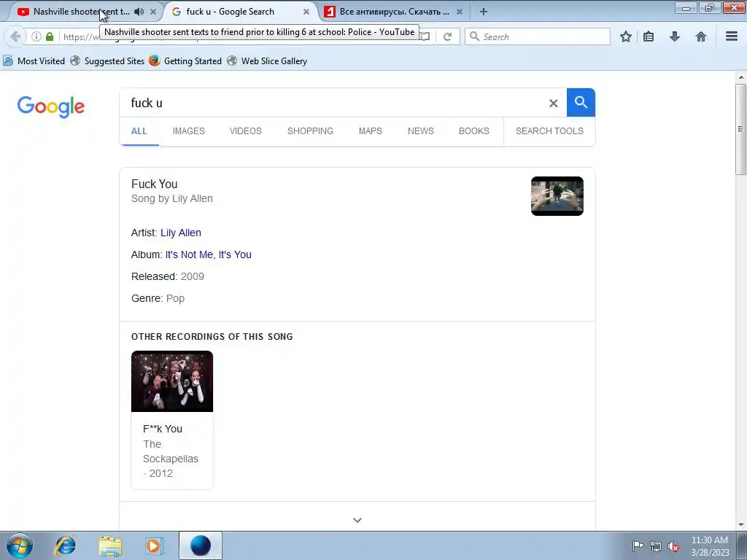
Task: Open the Firefox hamburger menu
Action: tap(732, 36)
